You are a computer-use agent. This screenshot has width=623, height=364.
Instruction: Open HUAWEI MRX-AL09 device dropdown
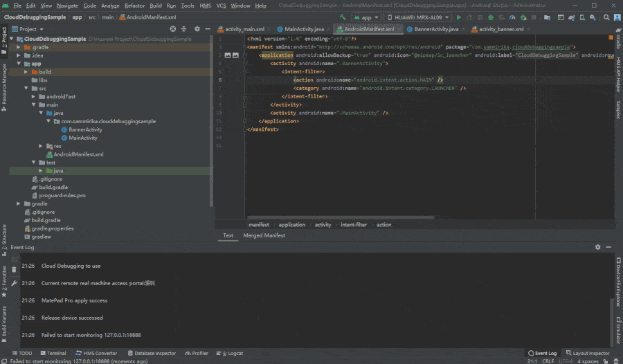[418, 17]
